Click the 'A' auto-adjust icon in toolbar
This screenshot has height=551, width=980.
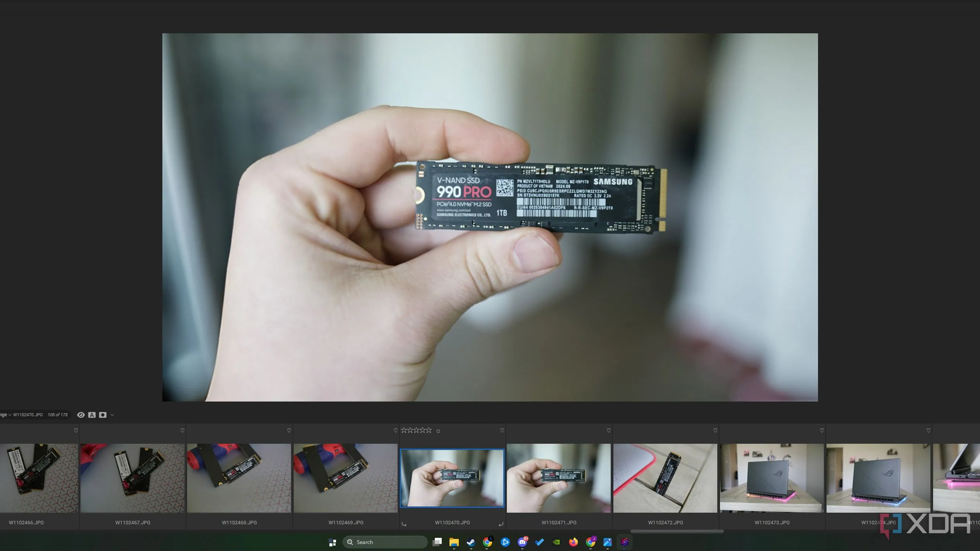pyautogui.click(x=92, y=415)
